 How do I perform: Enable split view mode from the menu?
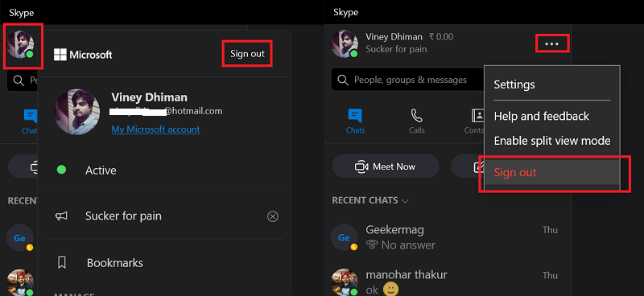(552, 141)
